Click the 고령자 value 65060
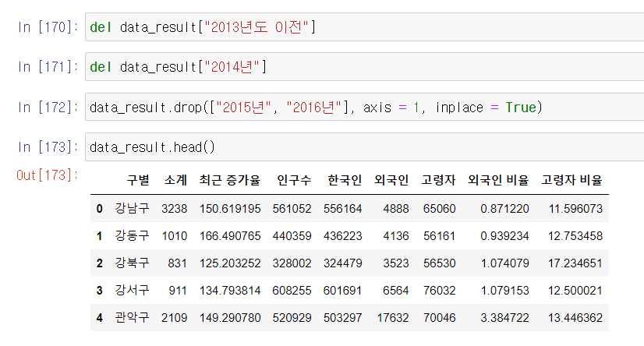The image size is (644, 346). click(x=440, y=209)
